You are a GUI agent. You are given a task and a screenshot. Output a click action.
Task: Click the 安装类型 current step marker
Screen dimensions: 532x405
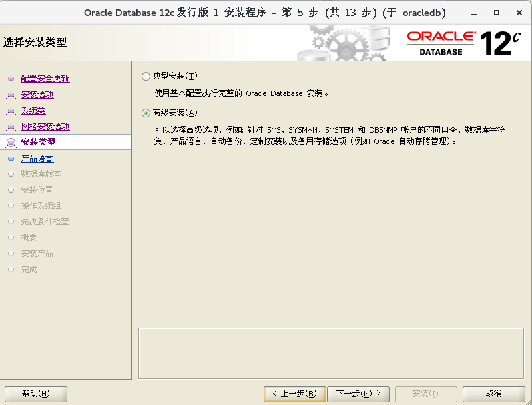11,143
